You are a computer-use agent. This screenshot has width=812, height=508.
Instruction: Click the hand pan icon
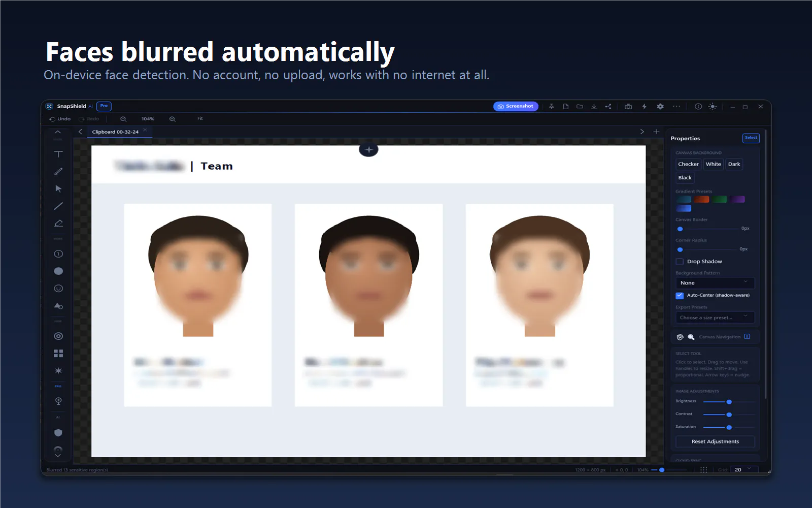click(x=680, y=337)
